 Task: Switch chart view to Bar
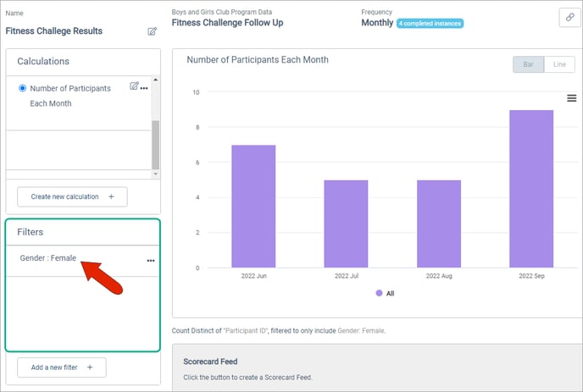coord(528,64)
